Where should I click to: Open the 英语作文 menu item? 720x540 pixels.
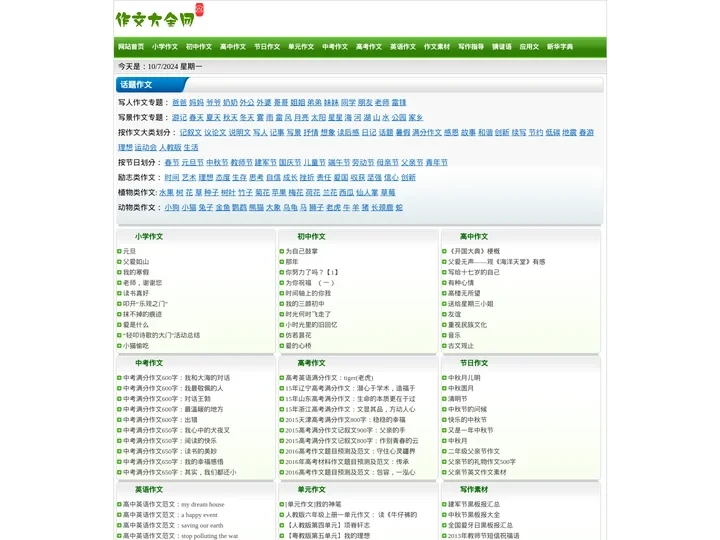tap(403, 47)
